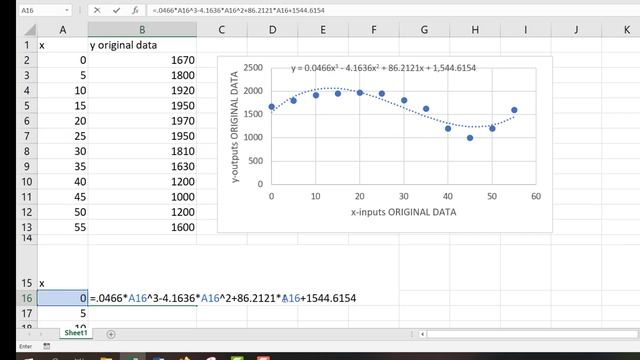Select column D header

coord(272,30)
